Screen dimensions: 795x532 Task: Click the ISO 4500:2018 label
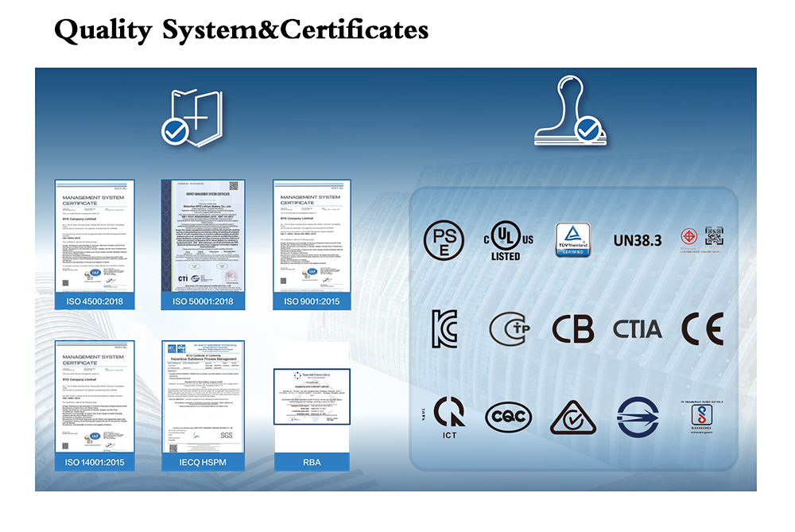click(x=95, y=301)
